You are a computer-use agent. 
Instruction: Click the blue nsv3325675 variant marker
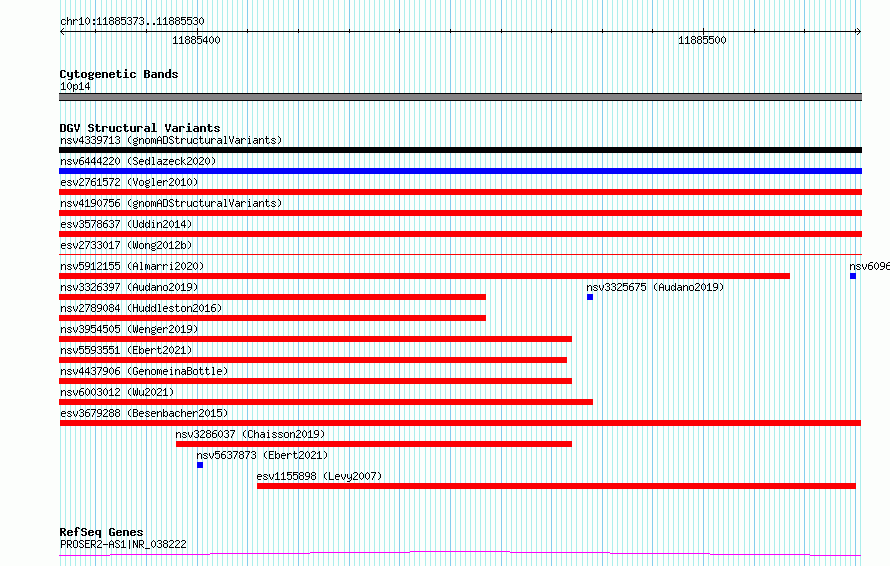click(590, 297)
